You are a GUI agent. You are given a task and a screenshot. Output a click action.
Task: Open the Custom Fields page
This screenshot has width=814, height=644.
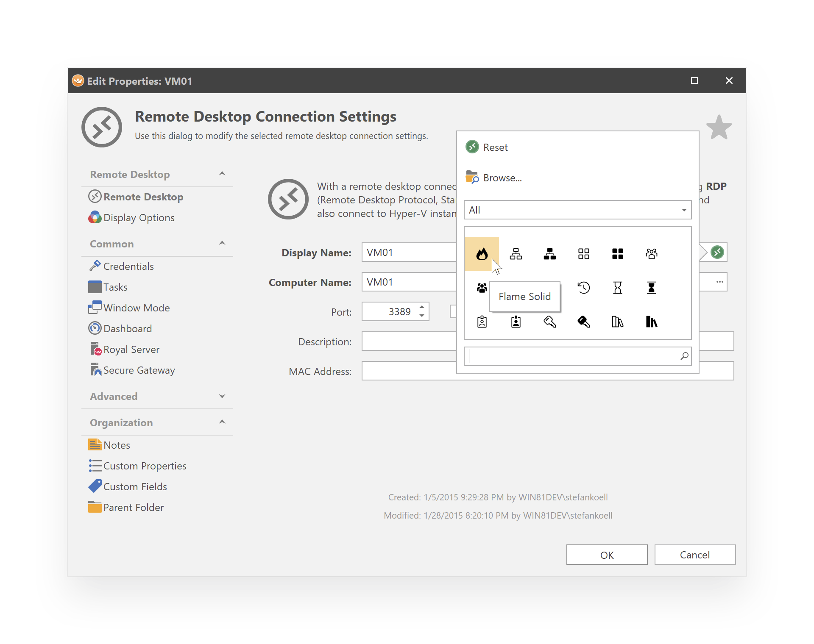coord(128,486)
